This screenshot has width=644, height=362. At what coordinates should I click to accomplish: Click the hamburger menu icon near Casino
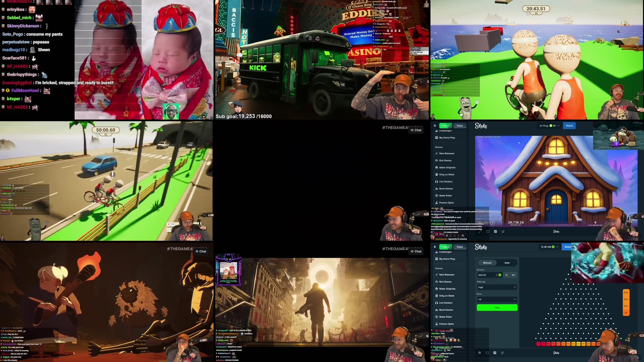[x=435, y=125]
